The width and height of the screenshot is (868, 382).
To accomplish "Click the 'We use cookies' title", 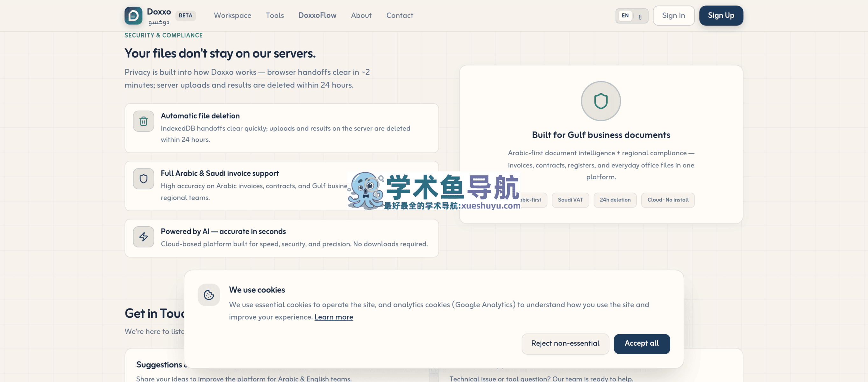I will click(257, 290).
